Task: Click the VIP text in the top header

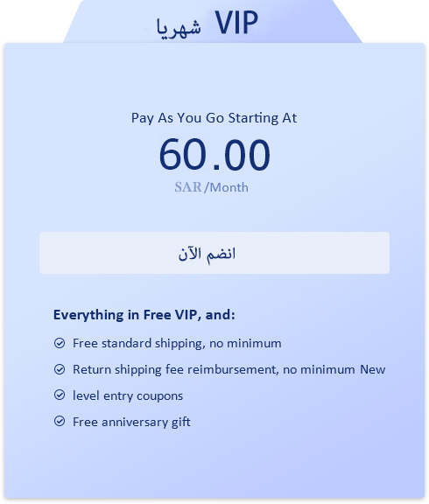Action: coord(236,23)
